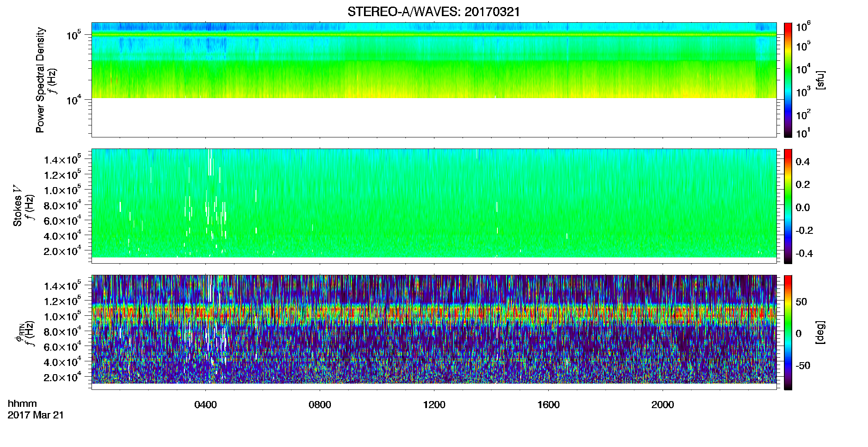Click the Stokes V colorbar beside the middle panel

point(788,206)
